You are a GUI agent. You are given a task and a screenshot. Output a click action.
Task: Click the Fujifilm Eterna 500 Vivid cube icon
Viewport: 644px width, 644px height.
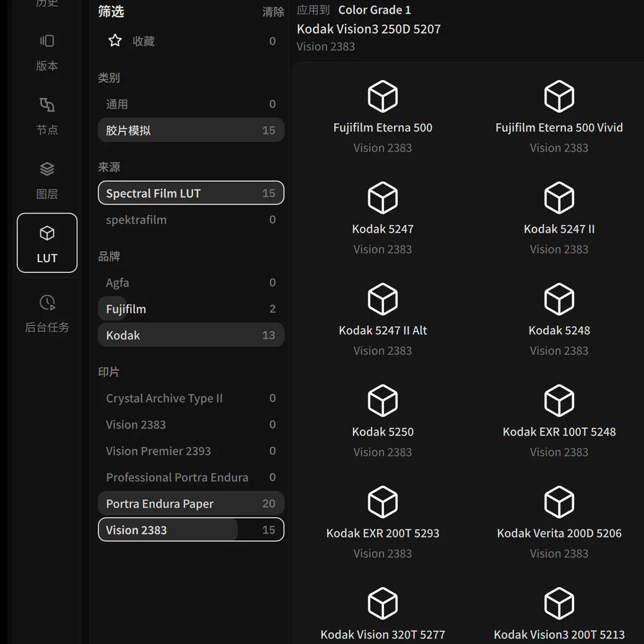[559, 96]
